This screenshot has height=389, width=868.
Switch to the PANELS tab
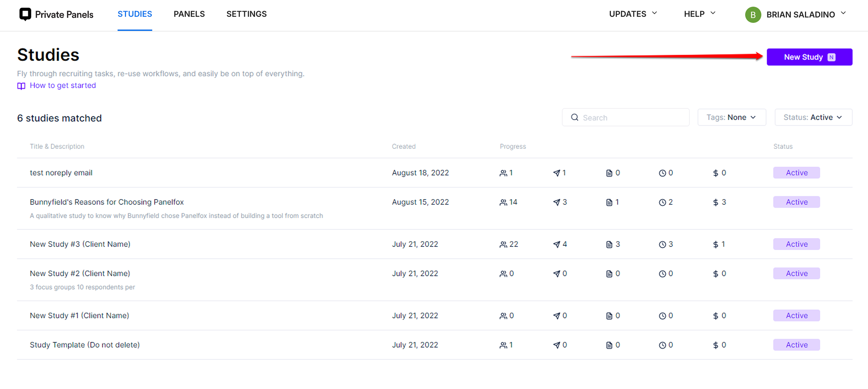(x=189, y=14)
